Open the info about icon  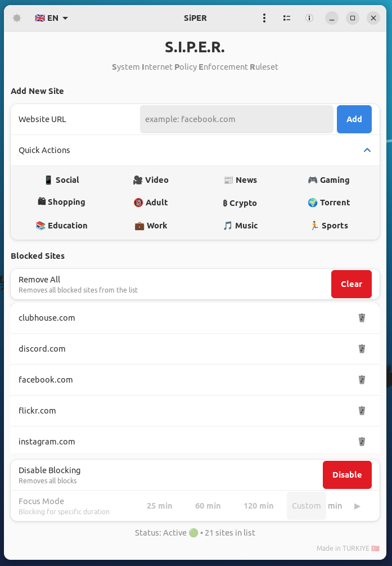309,18
